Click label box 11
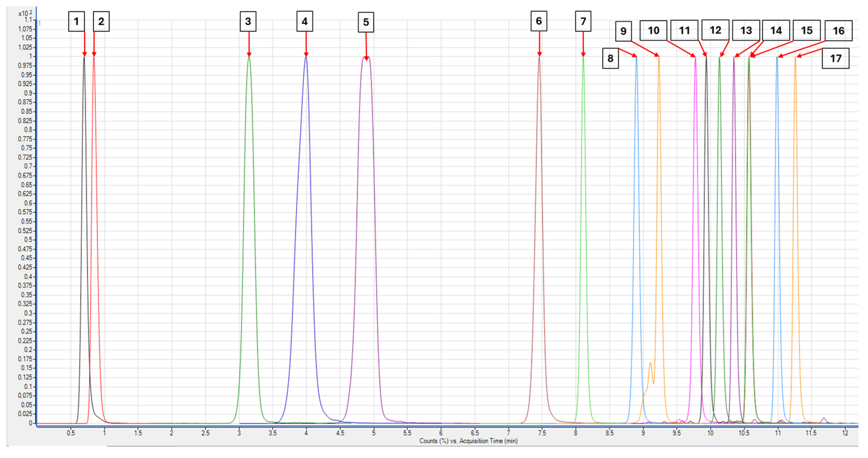868x458 pixels. [x=684, y=31]
